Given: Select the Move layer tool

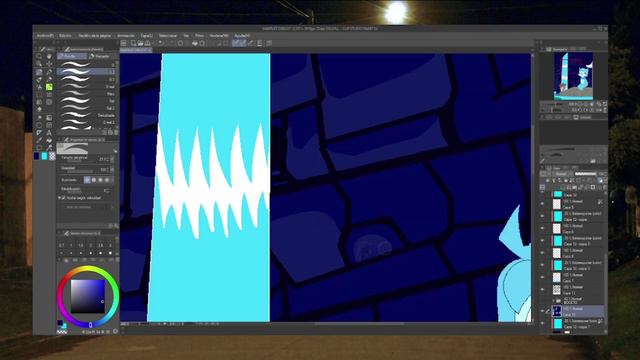Looking at the screenshot, I should tap(49, 64).
